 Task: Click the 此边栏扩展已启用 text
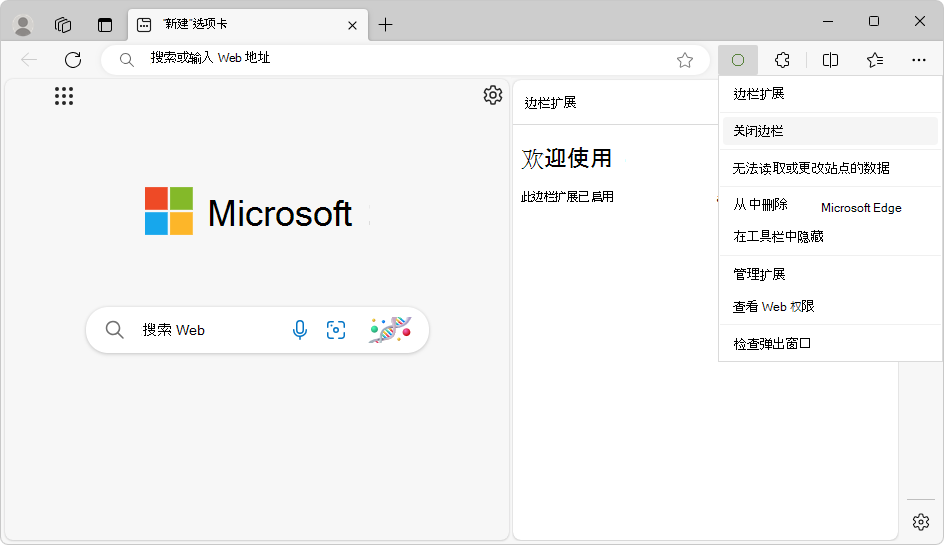point(567,197)
